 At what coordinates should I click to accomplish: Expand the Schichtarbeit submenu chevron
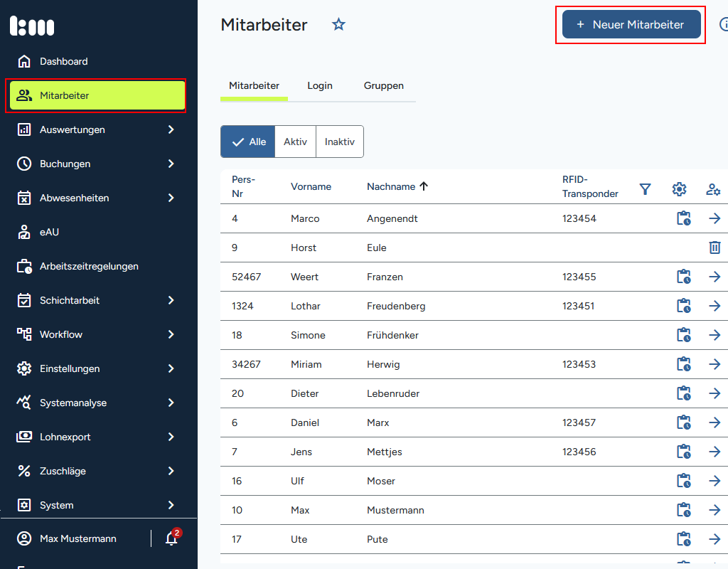tap(171, 300)
